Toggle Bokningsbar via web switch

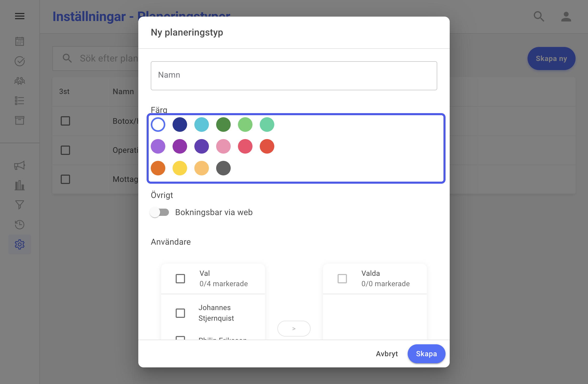point(159,212)
